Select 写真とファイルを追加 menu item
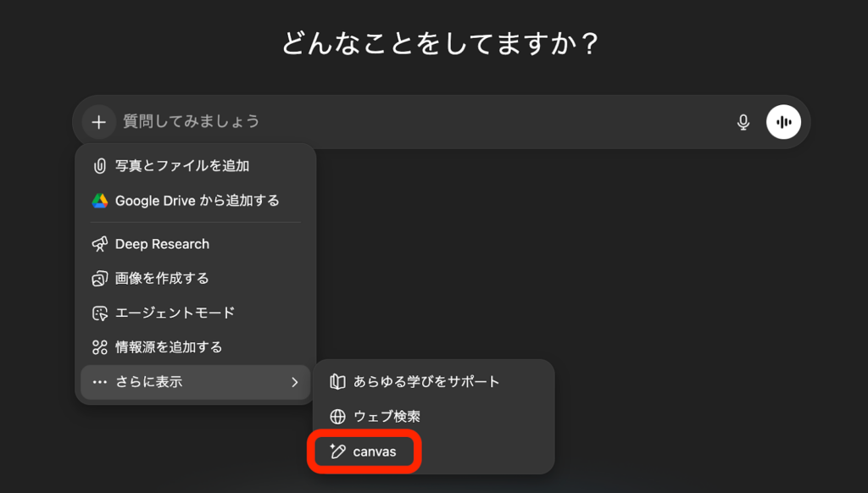 [x=182, y=166]
